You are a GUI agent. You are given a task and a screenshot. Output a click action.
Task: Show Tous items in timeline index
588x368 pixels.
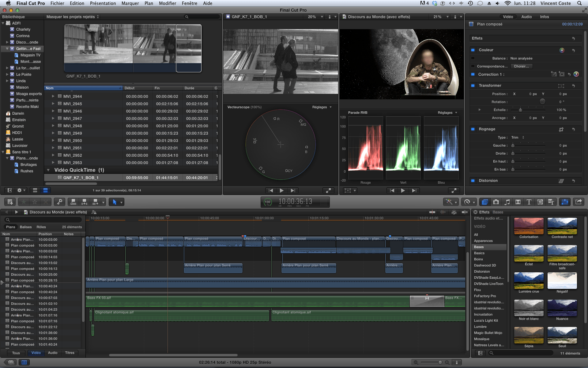pos(16,353)
